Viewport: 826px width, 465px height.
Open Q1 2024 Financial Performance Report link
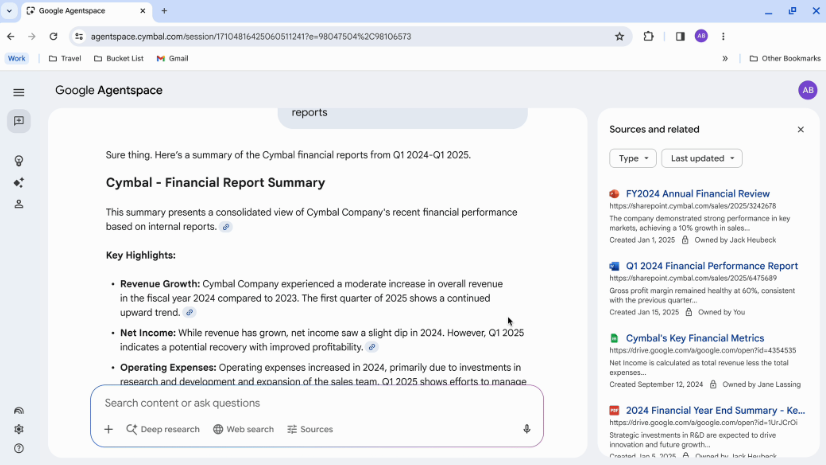(712, 266)
